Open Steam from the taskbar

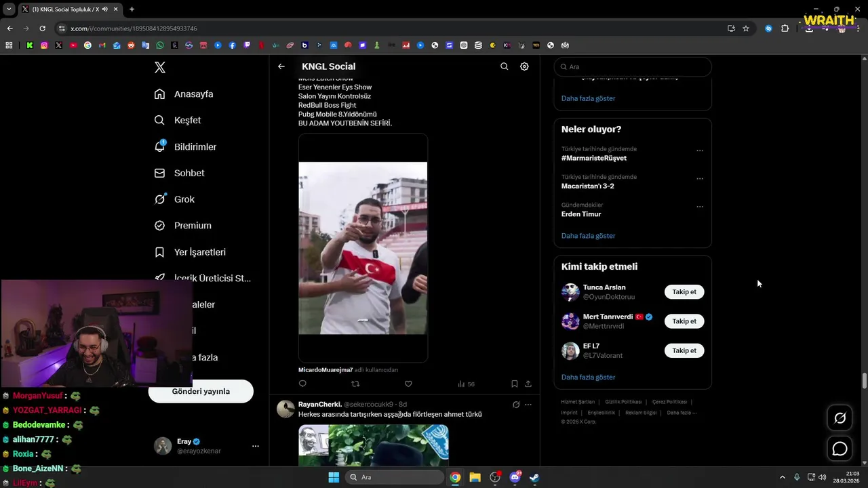535,477
